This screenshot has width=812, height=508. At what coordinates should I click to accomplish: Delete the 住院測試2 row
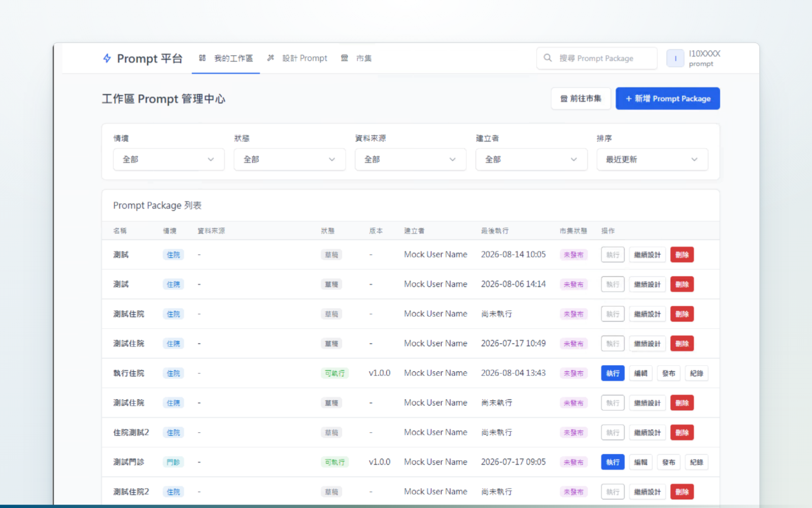[x=682, y=433]
